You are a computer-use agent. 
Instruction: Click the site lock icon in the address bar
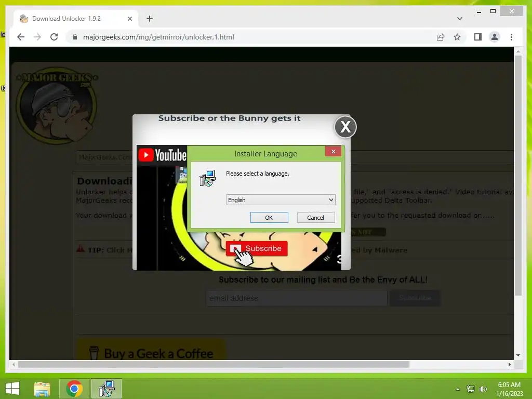[75, 37]
